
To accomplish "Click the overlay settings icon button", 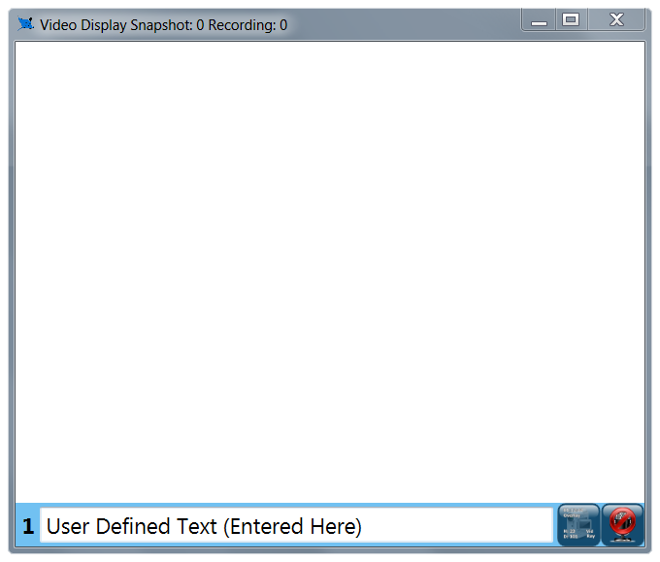I will (579, 525).
